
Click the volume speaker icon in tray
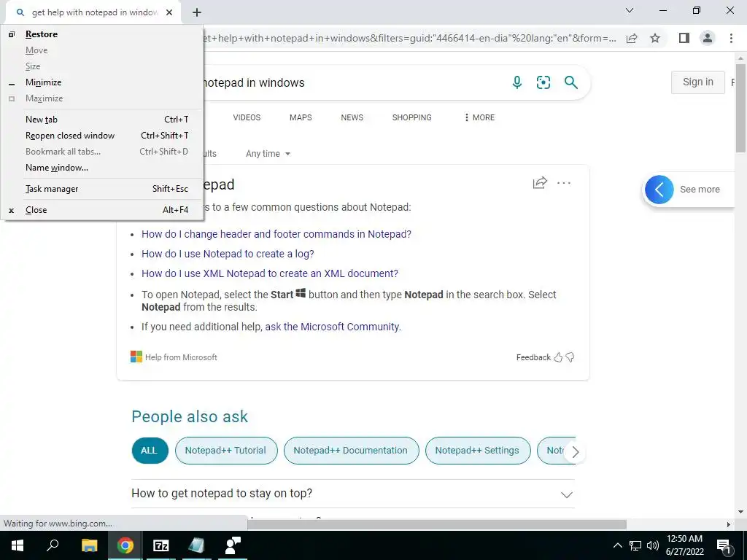coord(653,545)
